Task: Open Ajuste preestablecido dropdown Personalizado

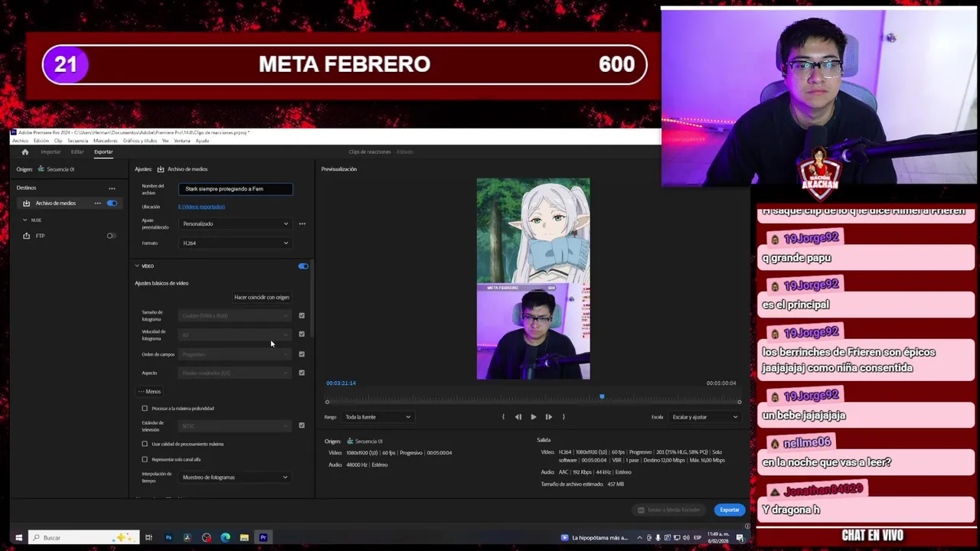Action: click(x=235, y=223)
